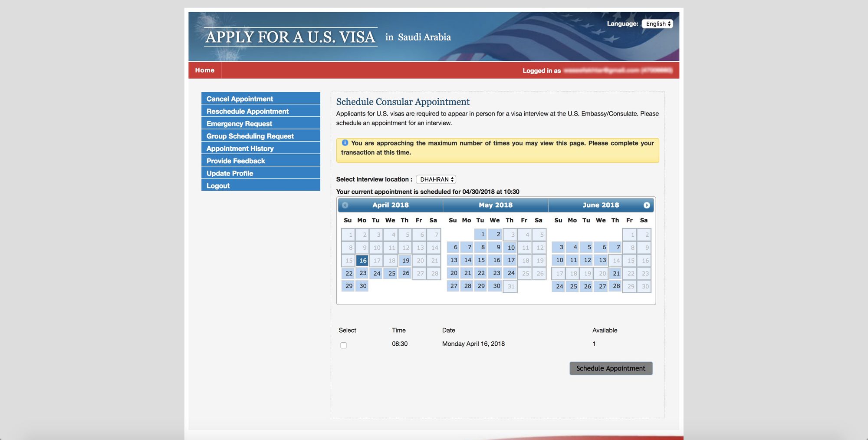868x440 pixels.
Task: Select May 17 in calendar
Action: (510, 260)
